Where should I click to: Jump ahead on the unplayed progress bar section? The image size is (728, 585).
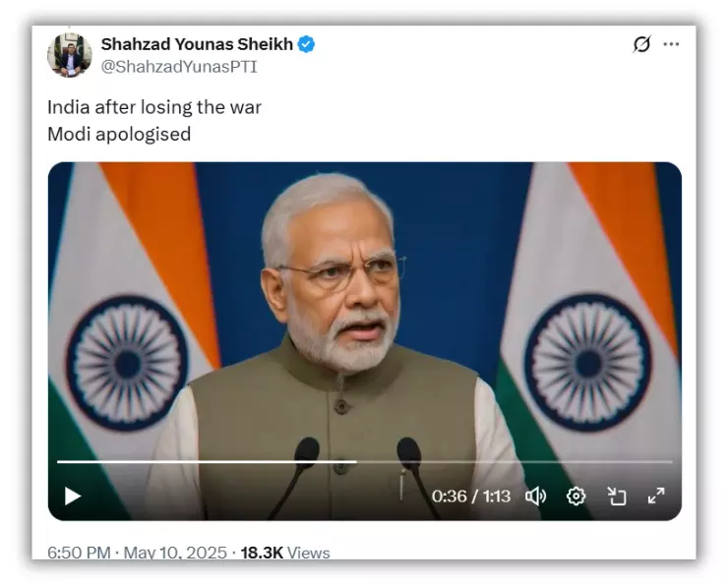pyautogui.click(x=515, y=461)
